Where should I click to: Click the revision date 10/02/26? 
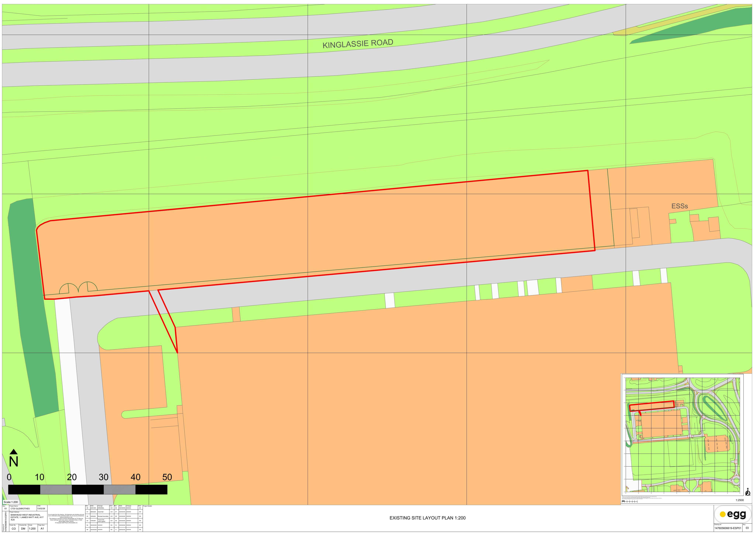coord(93,516)
